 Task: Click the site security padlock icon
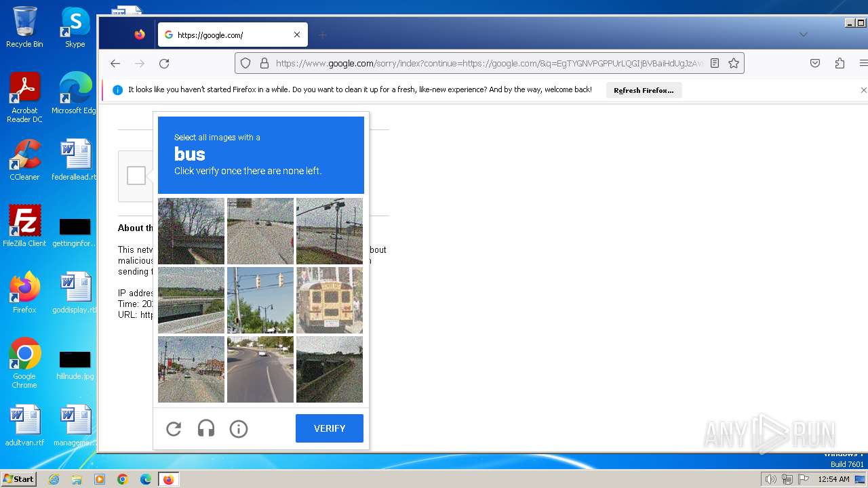264,63
